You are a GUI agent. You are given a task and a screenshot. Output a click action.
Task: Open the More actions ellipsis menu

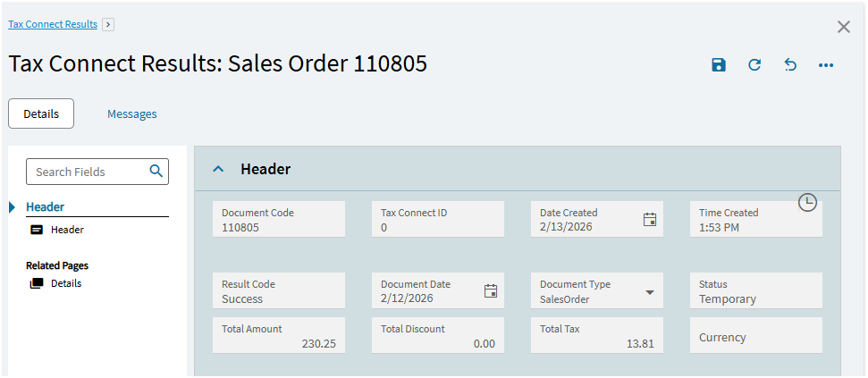[826, 64]
